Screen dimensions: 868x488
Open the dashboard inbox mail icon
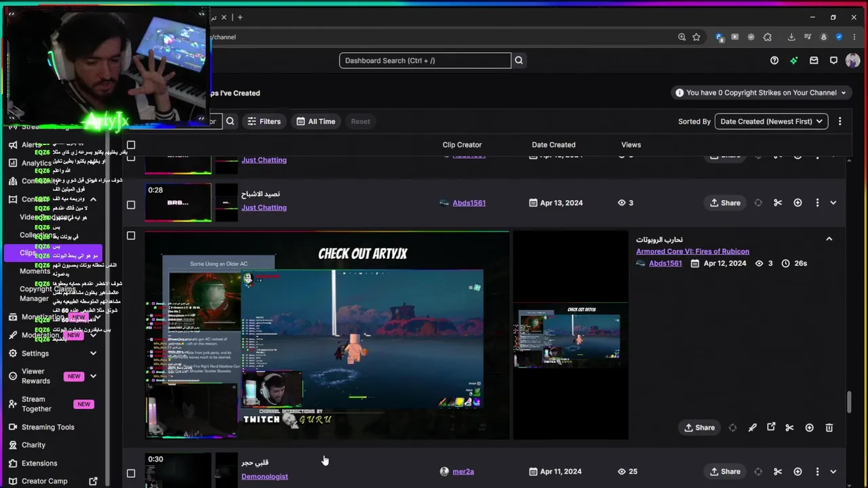click(814, 60)
